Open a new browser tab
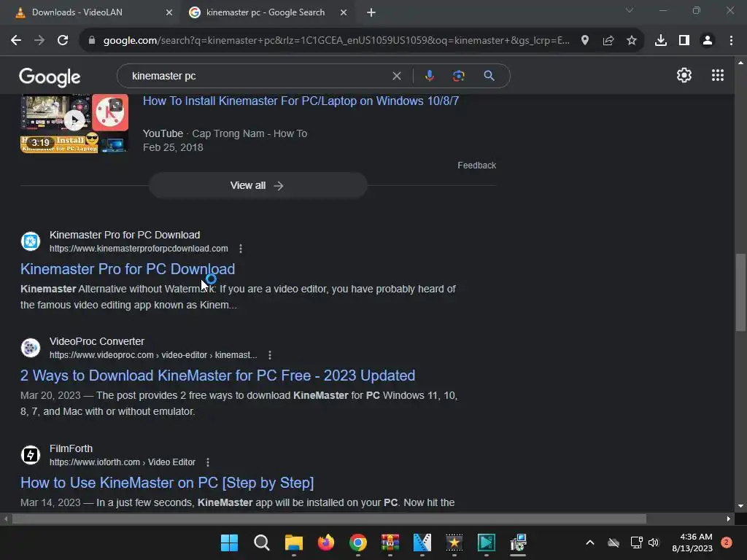This screenshot has height=560, width=747. (371, 12)
